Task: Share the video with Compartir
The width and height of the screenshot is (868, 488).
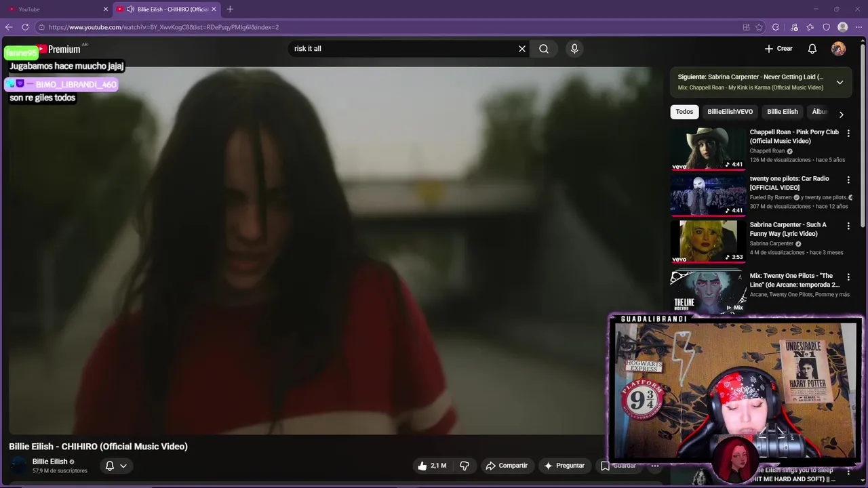Action: 507,466
